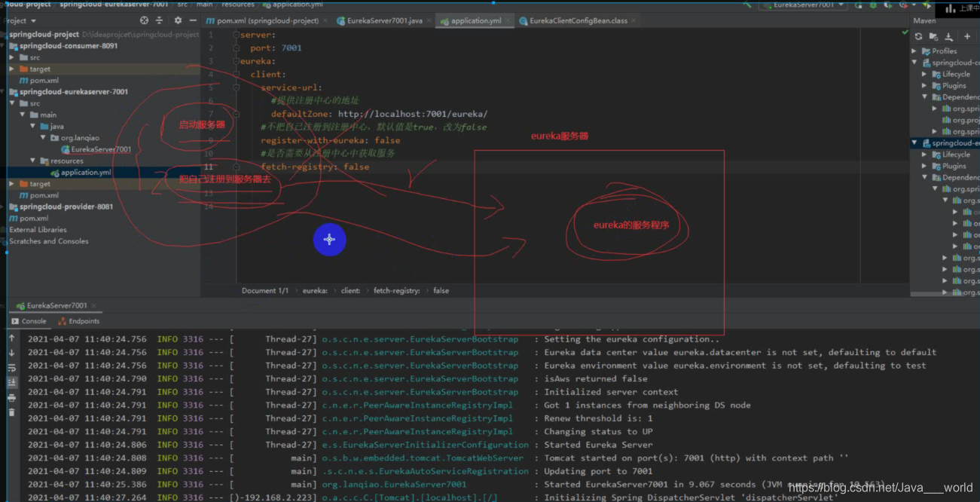Expand first Lifecycle node in Maven panel
The width and height of the screenshot is (980, 502).
[925, 74]
